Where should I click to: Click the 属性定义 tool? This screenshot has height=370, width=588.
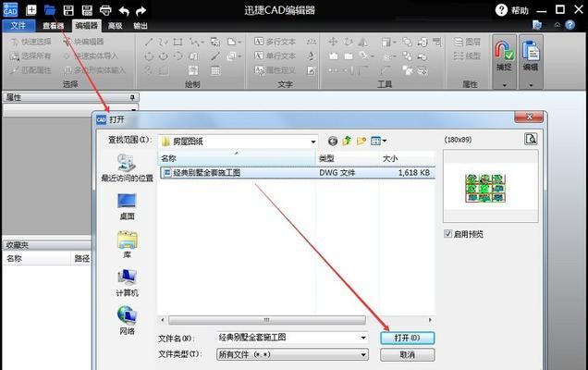click(x=275, y=70)
